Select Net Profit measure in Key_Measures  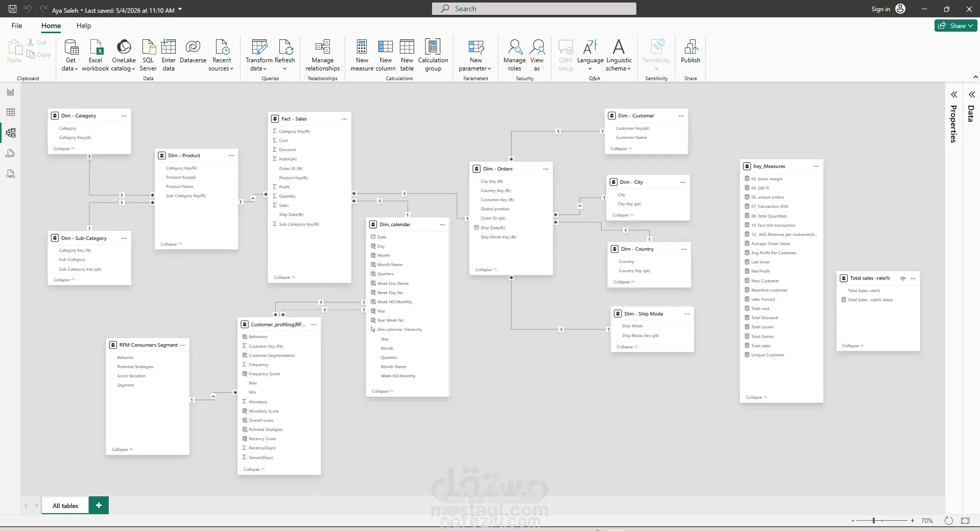760,271
